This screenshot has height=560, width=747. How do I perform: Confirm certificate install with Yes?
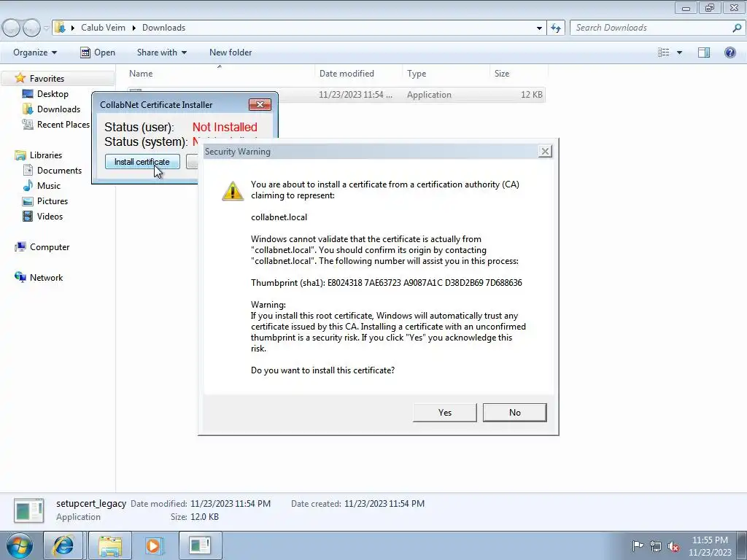tap(444, 413)
